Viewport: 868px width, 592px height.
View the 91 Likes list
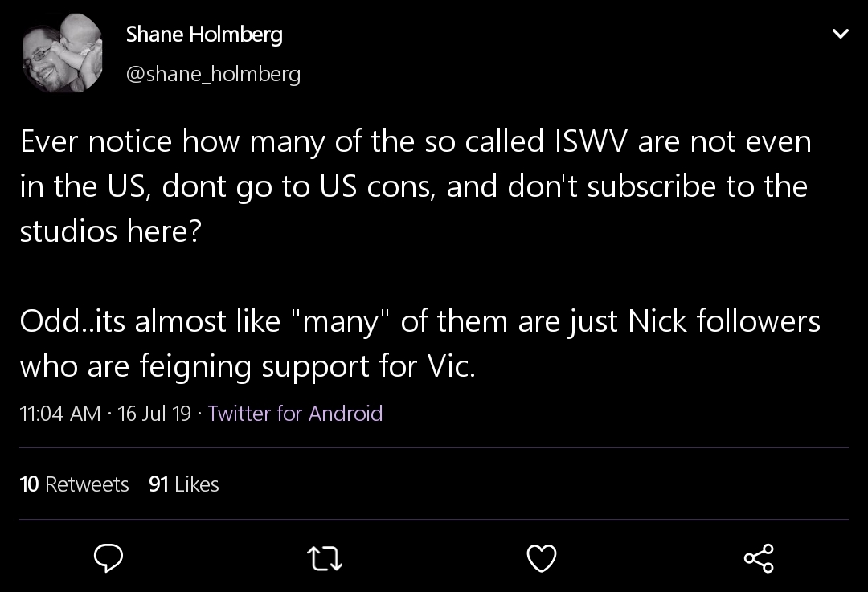[184, 484]
